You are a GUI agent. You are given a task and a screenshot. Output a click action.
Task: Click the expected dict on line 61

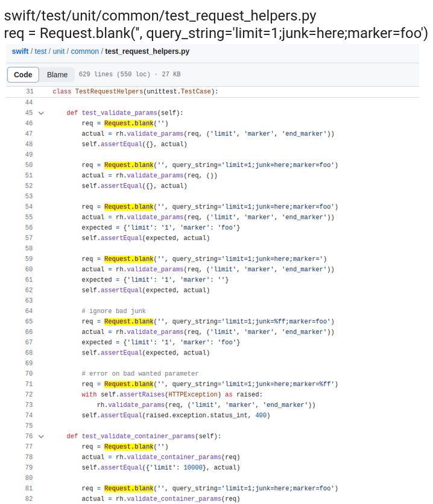pyautogui.click(x=176, y=280)
